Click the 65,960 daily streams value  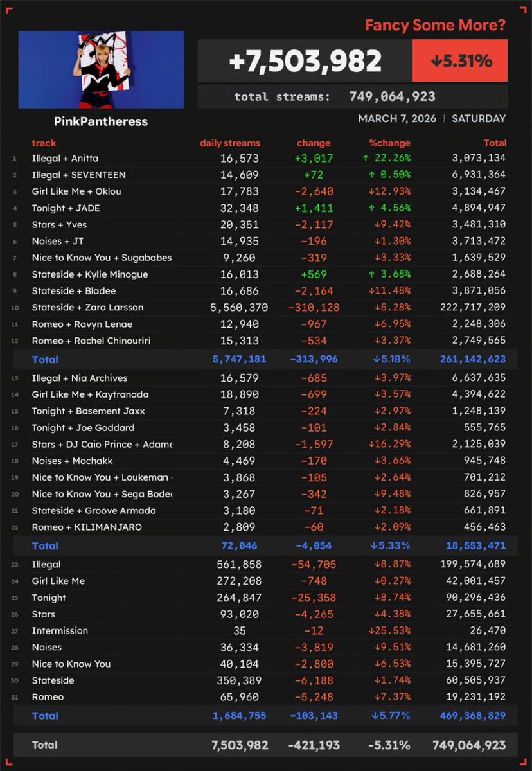pyautogui.click(x=239, y=697)
